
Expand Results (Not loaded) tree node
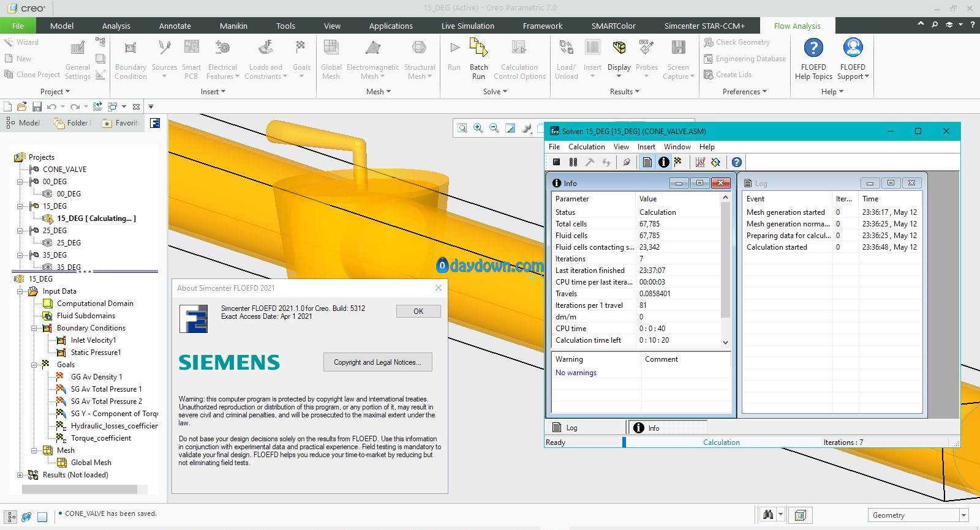[x=20, y=475]
